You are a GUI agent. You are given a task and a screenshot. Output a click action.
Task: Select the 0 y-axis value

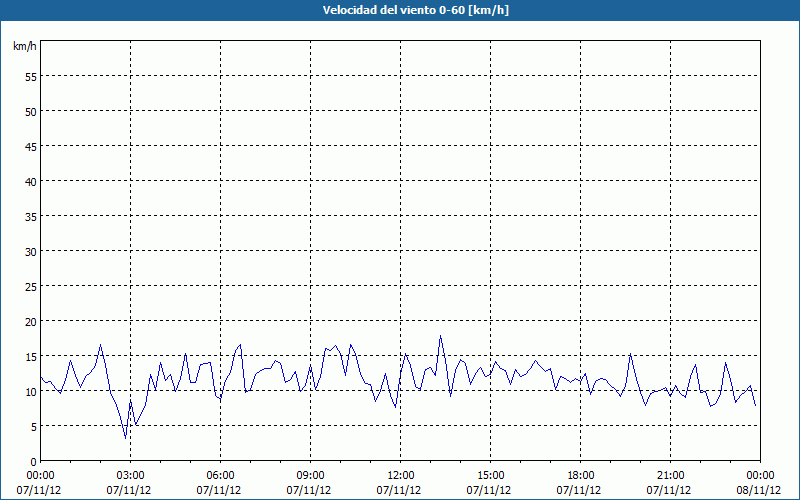click(x=34, y=462)
